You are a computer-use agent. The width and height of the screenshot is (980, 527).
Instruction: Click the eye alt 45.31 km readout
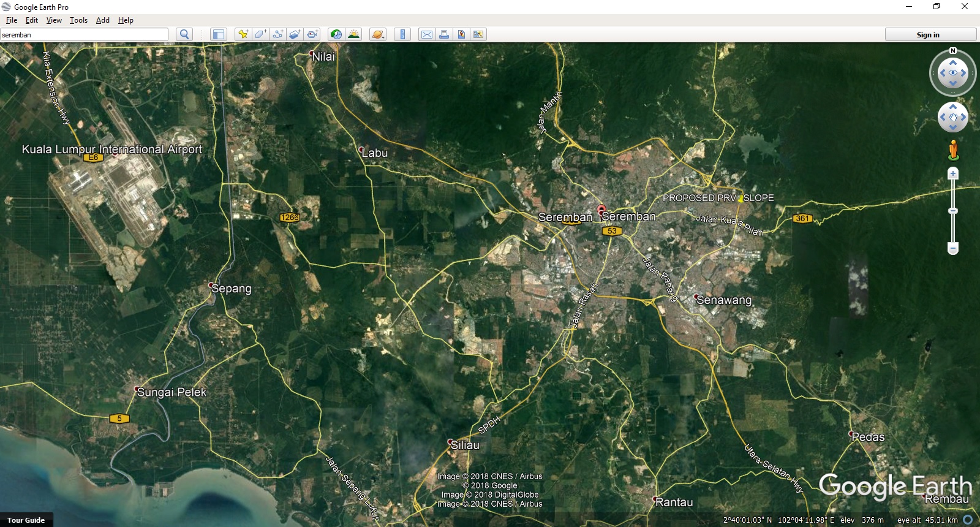click(x=927, y=520)
